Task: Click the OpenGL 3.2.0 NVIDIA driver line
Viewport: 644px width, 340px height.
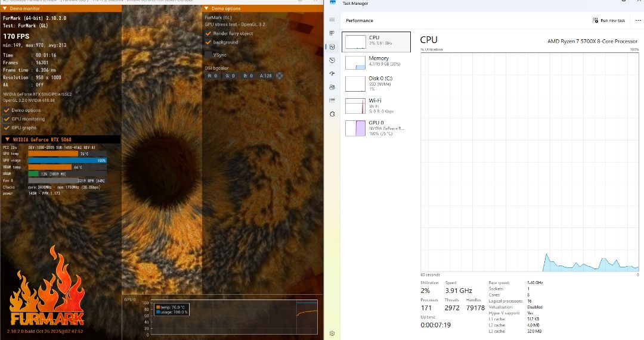Action: click(x=29, y=101)
